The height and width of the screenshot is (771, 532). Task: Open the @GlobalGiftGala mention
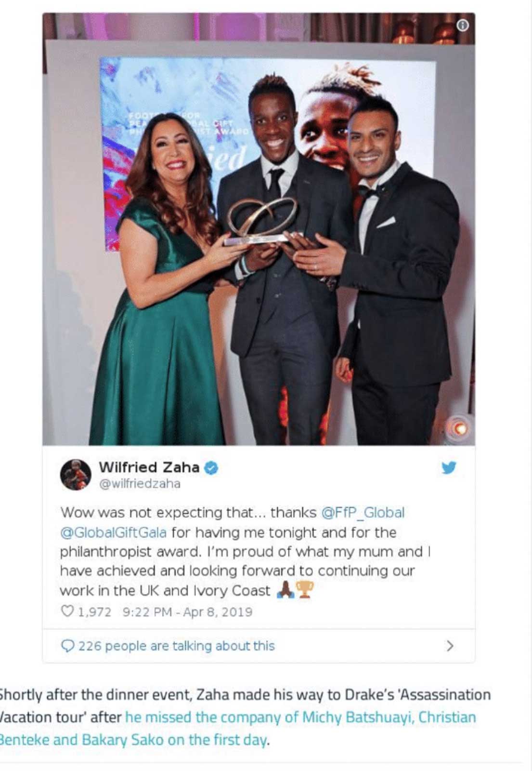pos(113,532)
